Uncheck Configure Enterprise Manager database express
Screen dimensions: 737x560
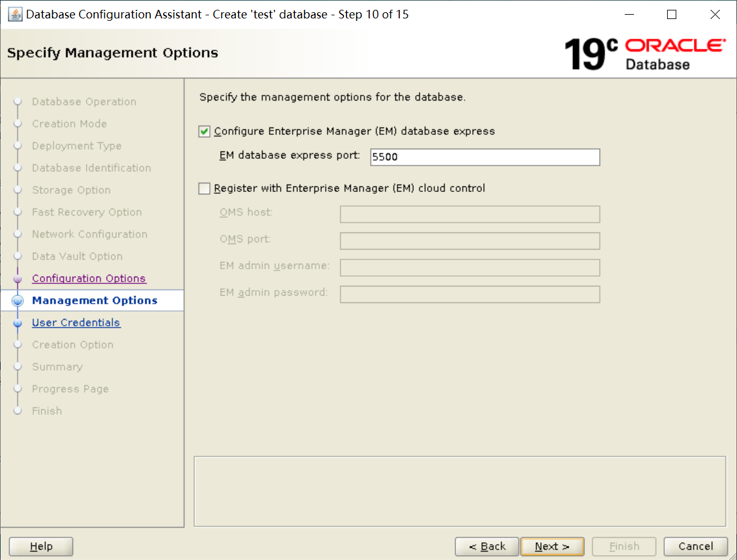(204, 132)
